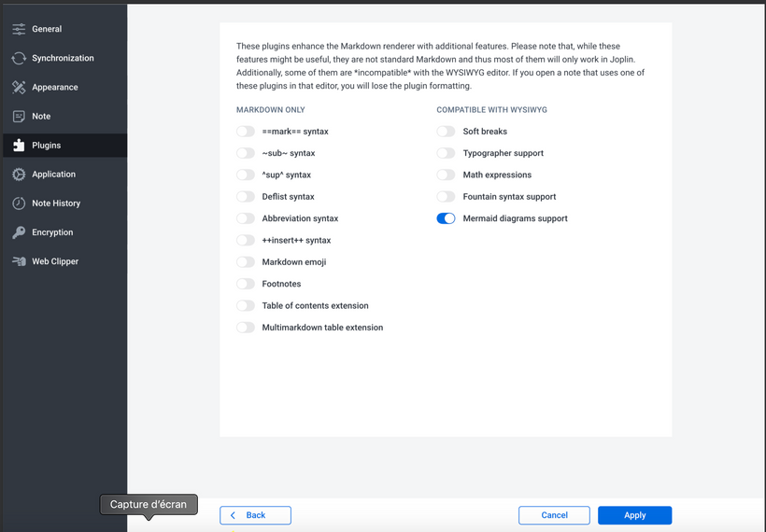Click the Application gear icon
The image size is (766, 532).
tap(19, 175)
